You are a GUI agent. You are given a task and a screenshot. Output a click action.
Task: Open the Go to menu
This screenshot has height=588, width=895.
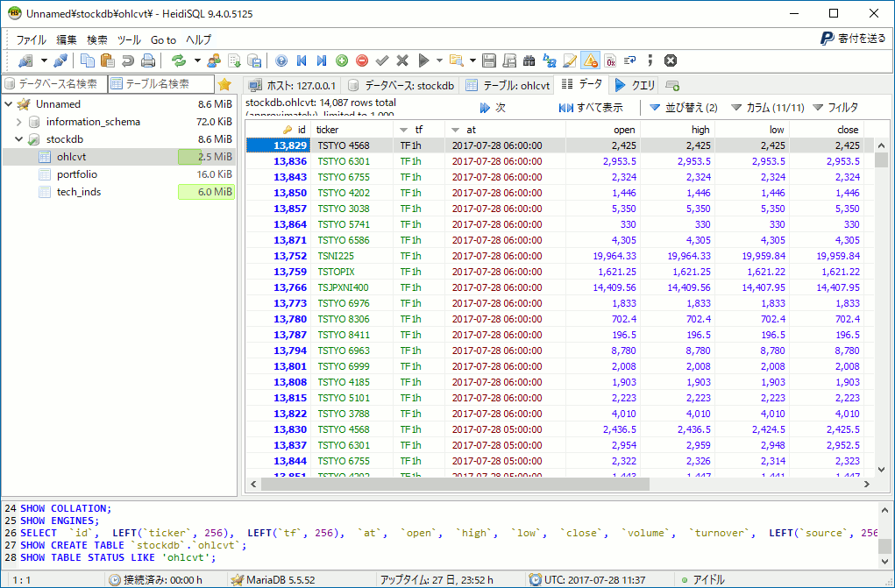click(163, 40)
